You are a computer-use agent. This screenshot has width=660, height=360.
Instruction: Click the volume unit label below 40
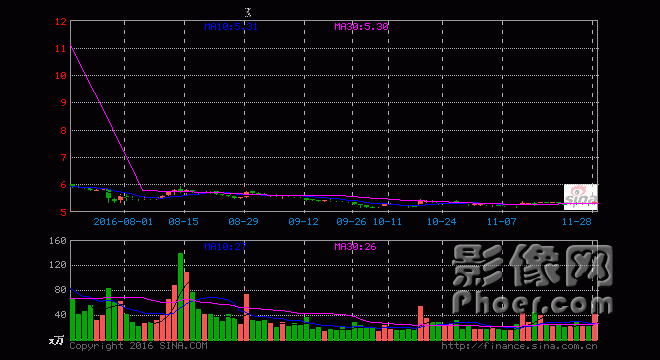(56, 340)
